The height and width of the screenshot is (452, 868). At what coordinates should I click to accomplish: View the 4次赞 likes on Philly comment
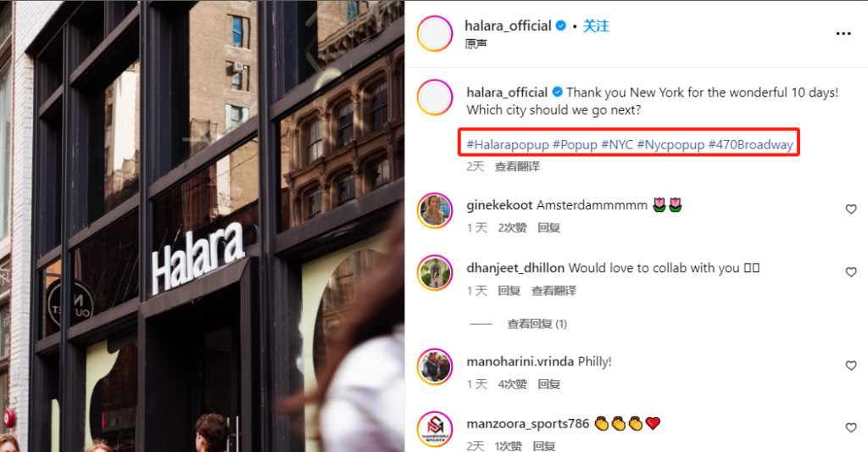coord(512,384)
